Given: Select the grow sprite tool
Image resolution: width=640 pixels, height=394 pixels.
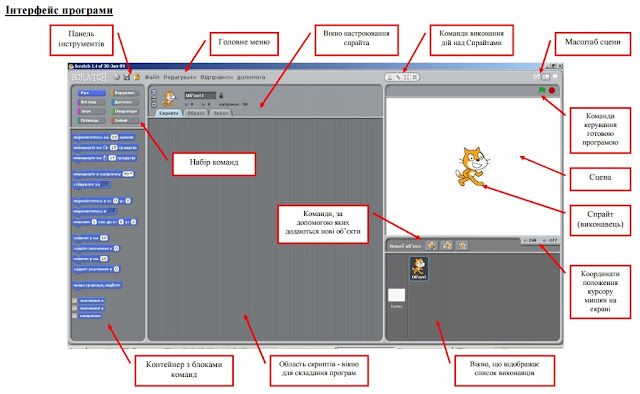Looking at the screenshot, I should pos(407,77).
